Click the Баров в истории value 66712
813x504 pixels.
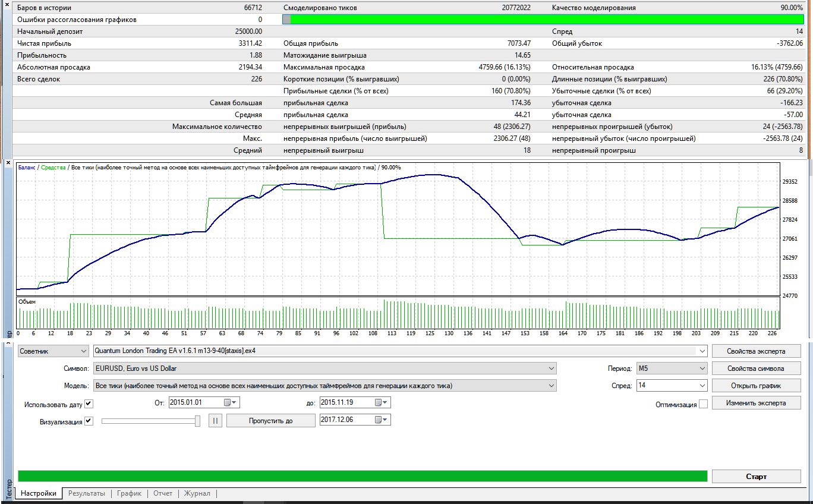(x=253, y=8)
